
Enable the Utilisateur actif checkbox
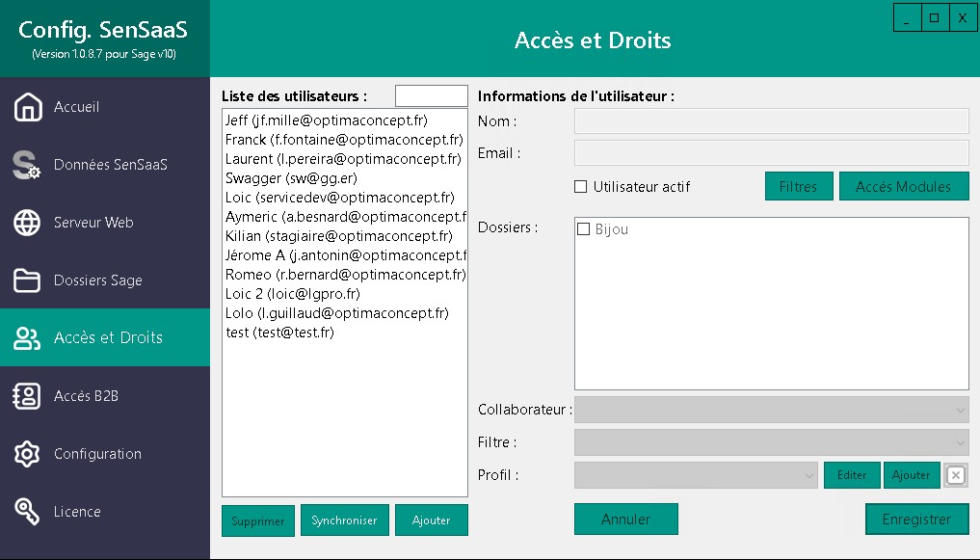click(x=579, y=186)
